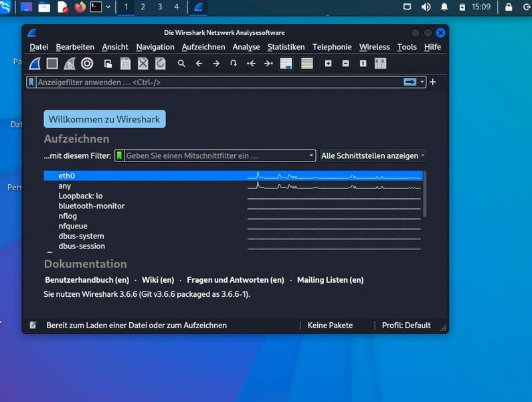Click volume speaker icon in panel
Viewport: 532px width, 402px height.
[426, 7]
